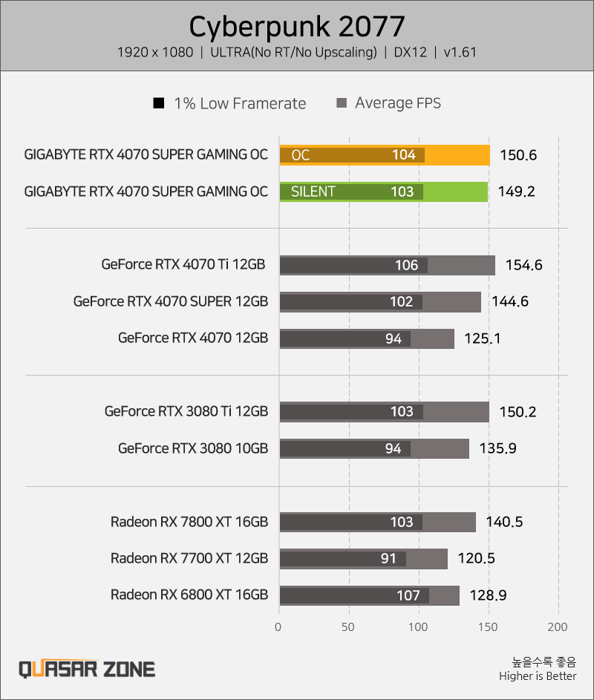Click the Radeon RX 7700 XT 12GB label
The width and height of the screenshot is (594, 700).
coord(189,558)
